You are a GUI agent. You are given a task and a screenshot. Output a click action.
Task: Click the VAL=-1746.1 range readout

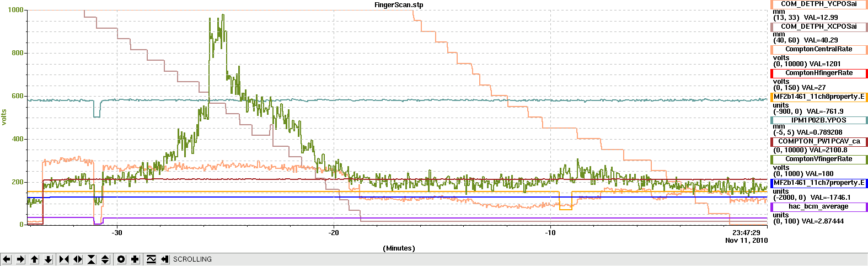pyautogui.click(x=812, y=198)
